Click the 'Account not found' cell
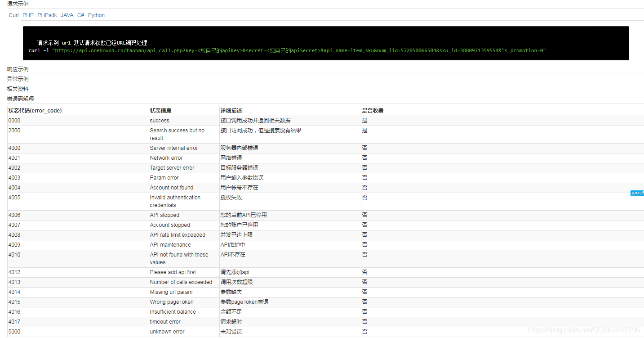644x338 pixels. pyautogui.click(x=184, y=188)
